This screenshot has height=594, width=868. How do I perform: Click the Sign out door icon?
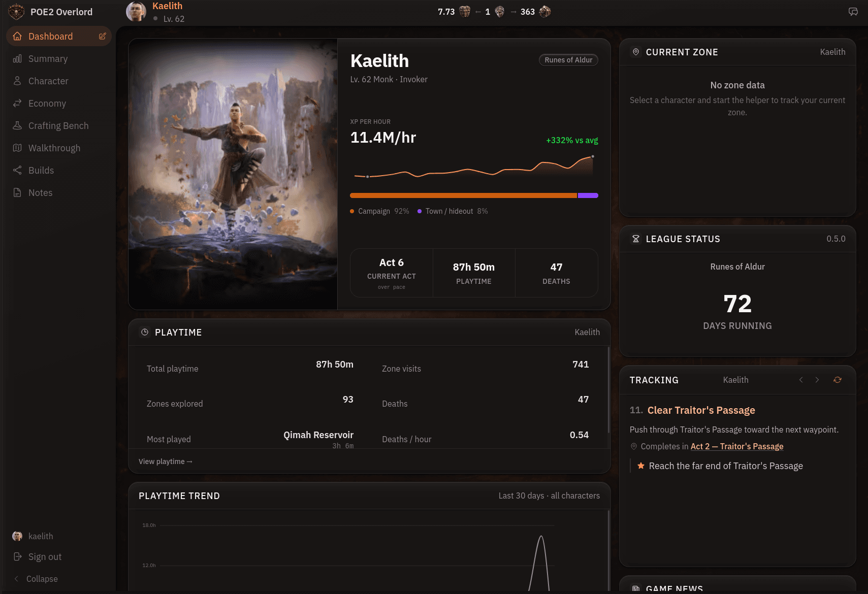pyautogui.click(x=17, y=556)
